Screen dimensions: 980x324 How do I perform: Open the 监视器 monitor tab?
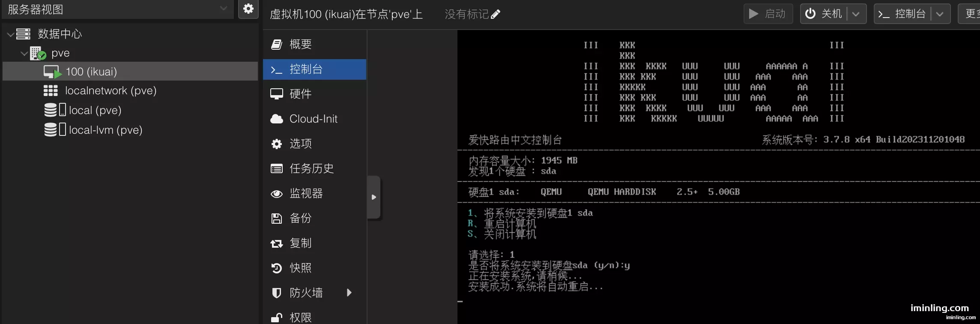pos(314,193)
